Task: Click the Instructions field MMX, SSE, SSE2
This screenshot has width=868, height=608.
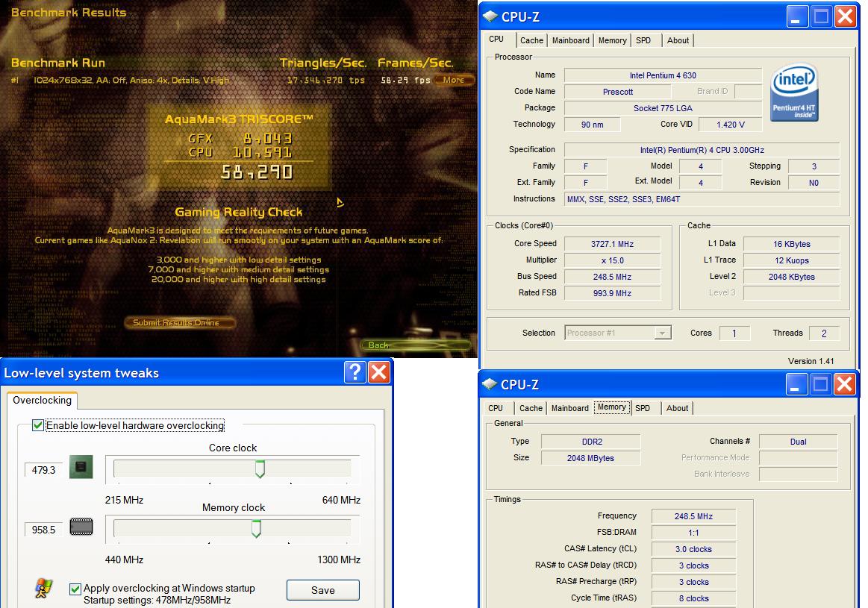Action: [x=702, y=199]
